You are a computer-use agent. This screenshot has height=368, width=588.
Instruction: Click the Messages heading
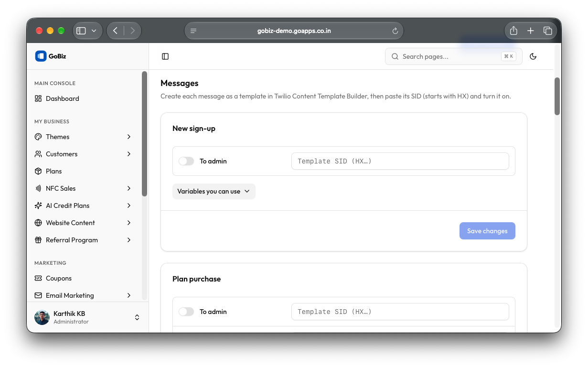(179, 83)
